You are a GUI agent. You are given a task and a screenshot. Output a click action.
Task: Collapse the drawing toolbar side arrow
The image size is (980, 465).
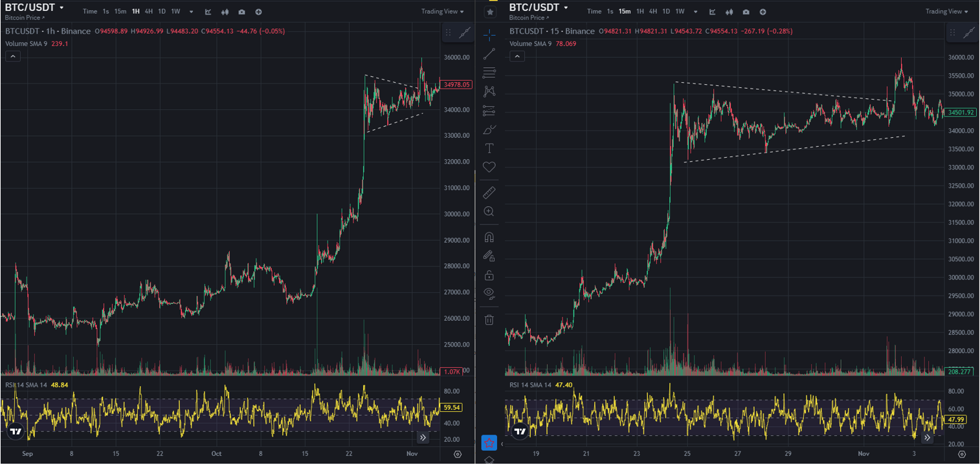pyautogui.click(x=502, y=443)
